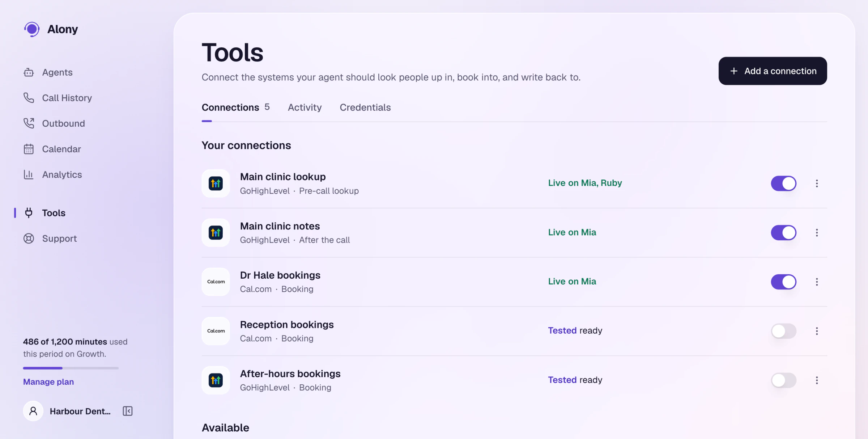The image size is (868, 439).
Task: Click GoHighLevel icon for After-hours bookings
Action: click(216, 380)
